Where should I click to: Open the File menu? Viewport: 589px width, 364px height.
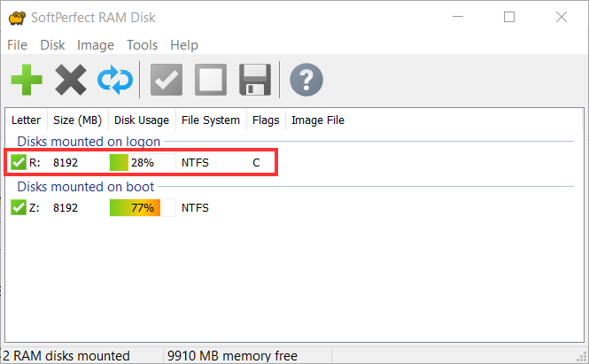tap(18, 45)
